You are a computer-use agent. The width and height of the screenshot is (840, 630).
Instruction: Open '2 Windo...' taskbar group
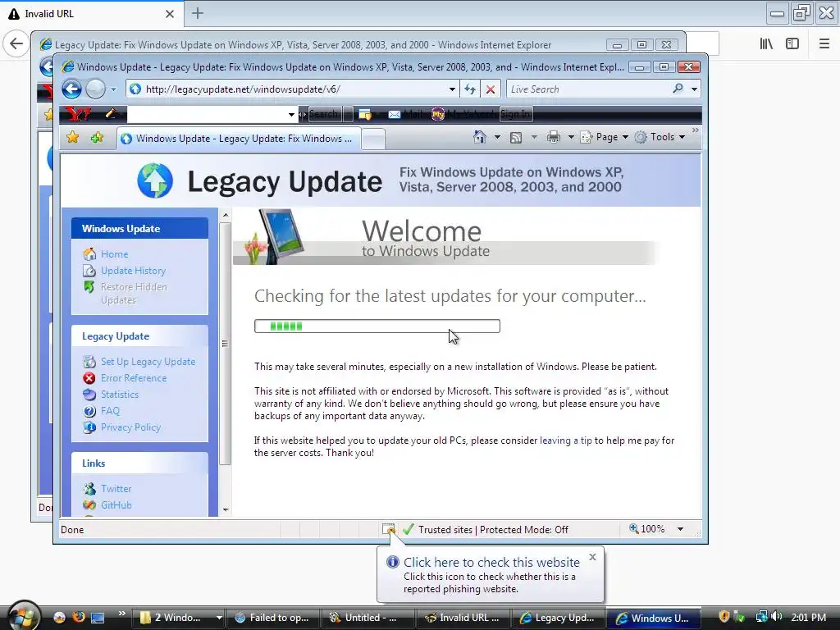point(180,618)
